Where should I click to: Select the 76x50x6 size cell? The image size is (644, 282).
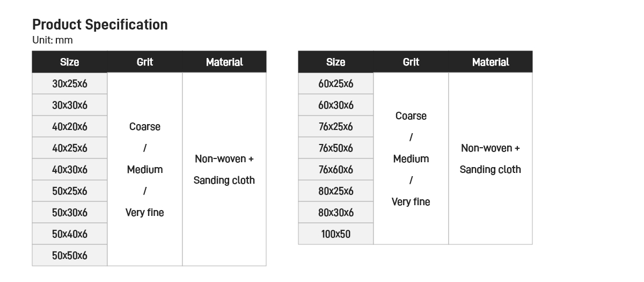point(335,148)
